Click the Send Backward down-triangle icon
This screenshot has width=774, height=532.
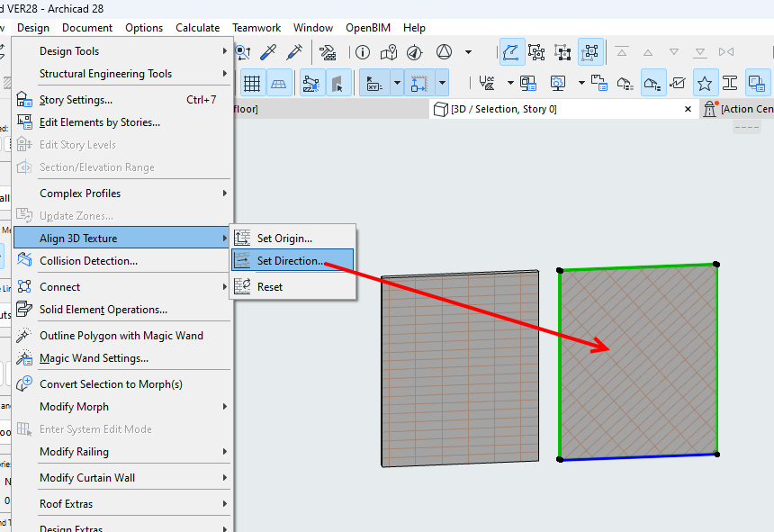tap(674, 52)
